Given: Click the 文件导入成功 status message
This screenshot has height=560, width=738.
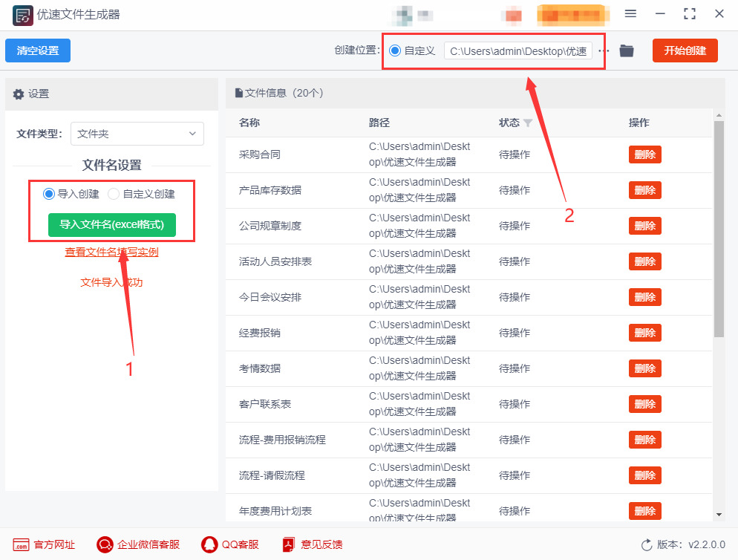Looking at the screenshot, I should click(111, 282).
